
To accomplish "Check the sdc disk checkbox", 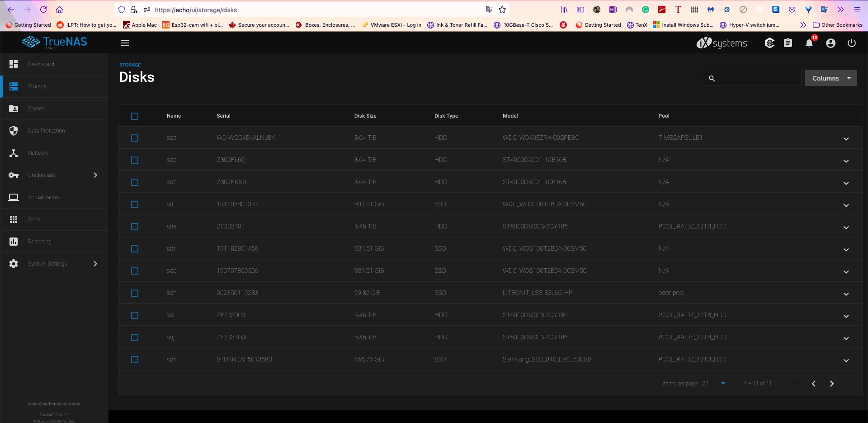I will [x=135, y=182].
